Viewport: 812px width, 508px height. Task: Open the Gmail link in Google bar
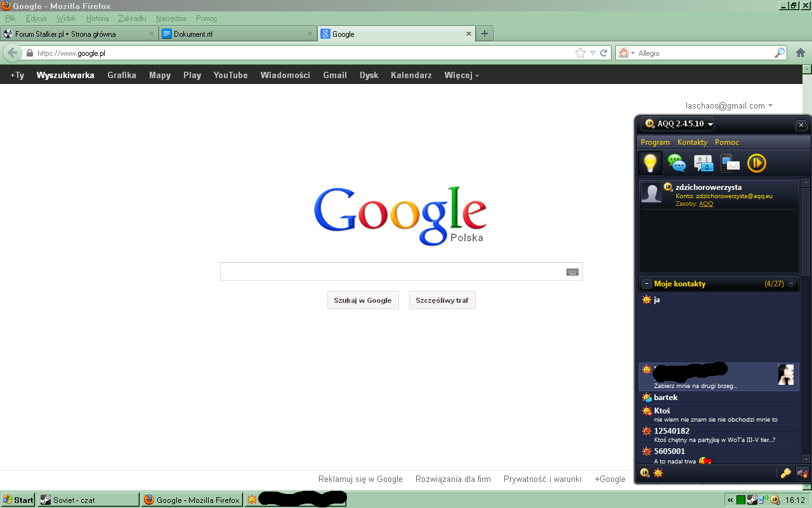coord(335,75)
